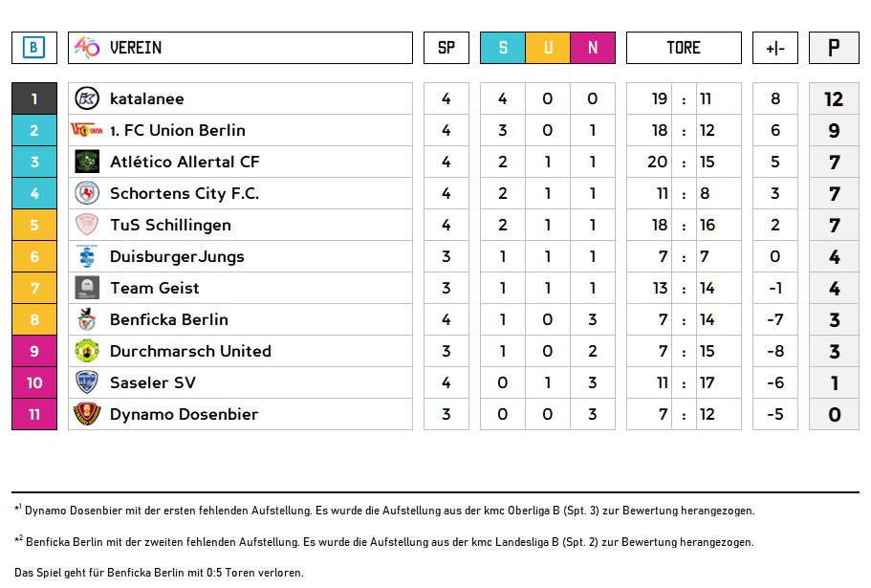Click the TORE column header
This screenshot has height=588, width=871.
pos(684,48)
